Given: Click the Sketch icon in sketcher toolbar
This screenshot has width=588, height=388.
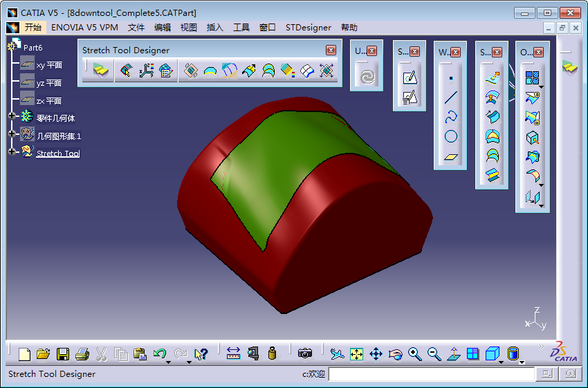Looking at the screenshot, I should tap(410, 78).
